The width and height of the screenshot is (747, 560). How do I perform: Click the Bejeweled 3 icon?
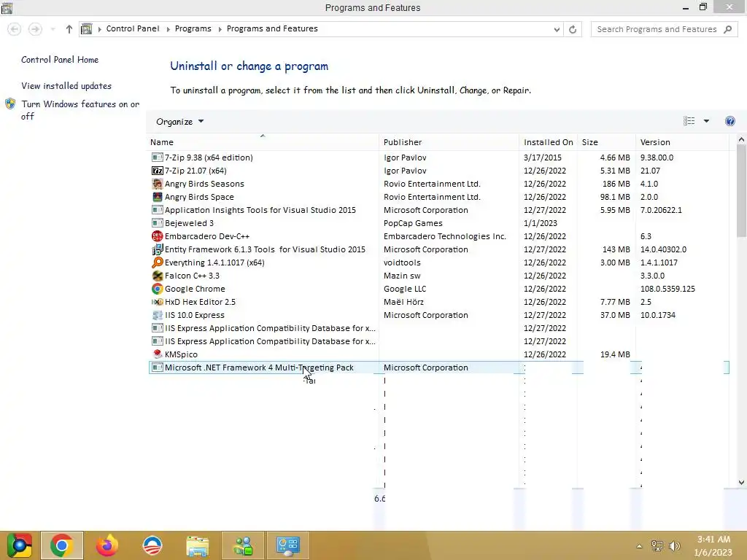(x=158, y=223)
